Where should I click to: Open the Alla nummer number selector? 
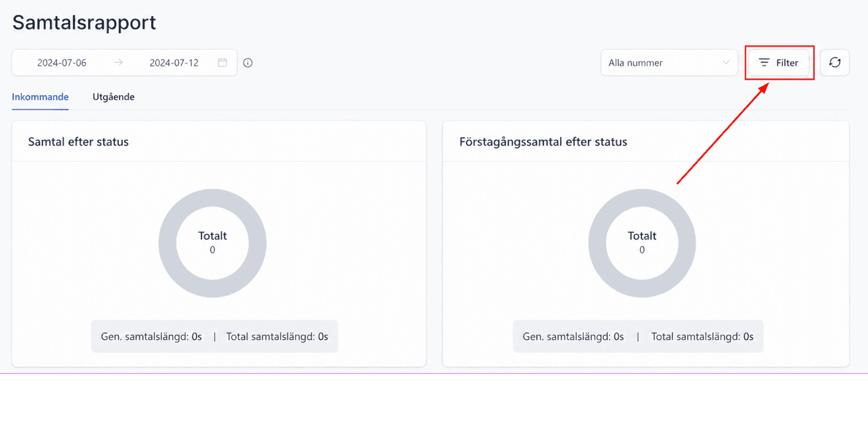(669, 63)
